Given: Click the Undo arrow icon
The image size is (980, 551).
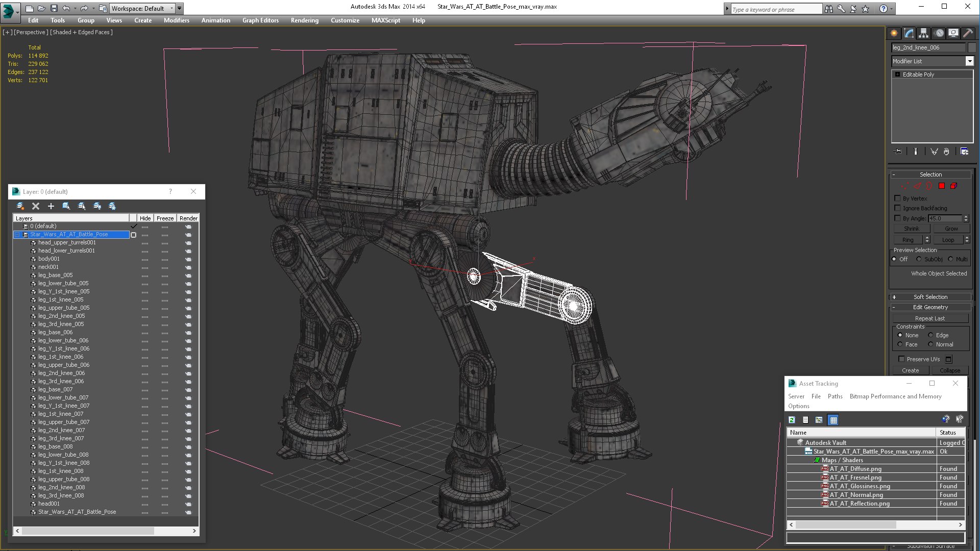Looking at the screenshot, I should [x=66, y=9].
